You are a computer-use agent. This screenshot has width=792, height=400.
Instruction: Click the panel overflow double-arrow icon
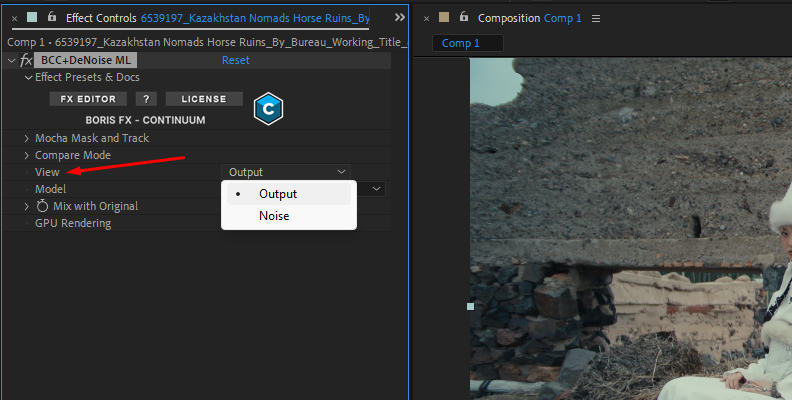click(x=399, y=18)
